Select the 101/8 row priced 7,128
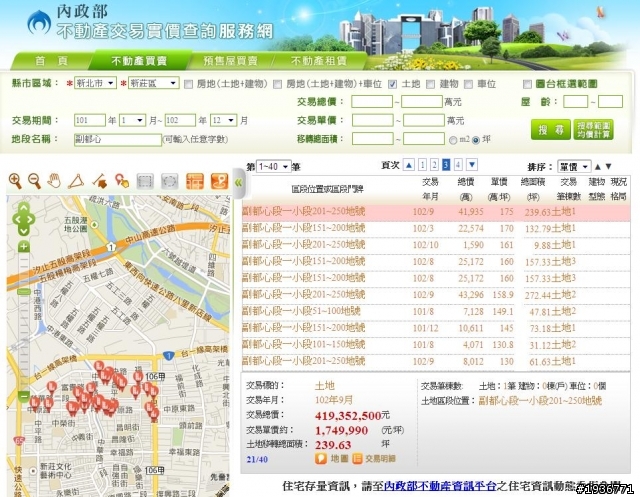The image size is (640, 497). [x=436, y=312]
